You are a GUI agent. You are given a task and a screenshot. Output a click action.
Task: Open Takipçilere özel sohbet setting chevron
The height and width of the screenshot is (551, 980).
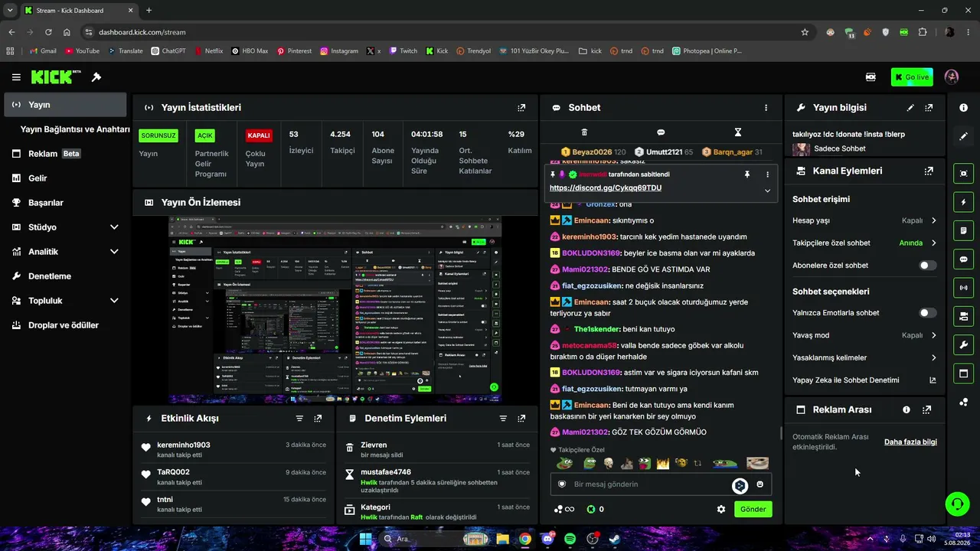[933, 243]
